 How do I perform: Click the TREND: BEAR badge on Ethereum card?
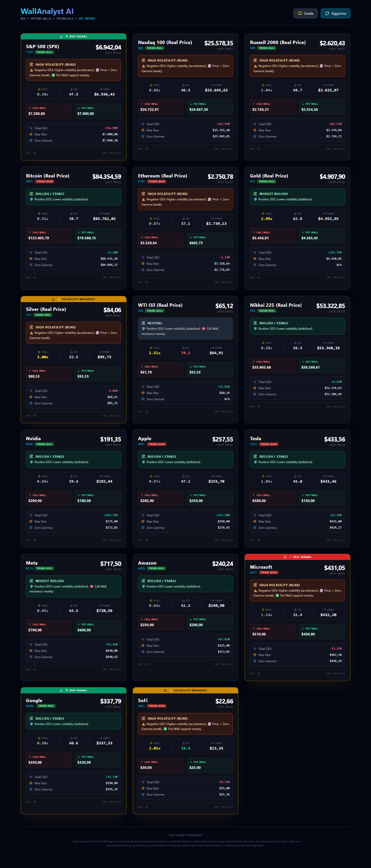156,182
